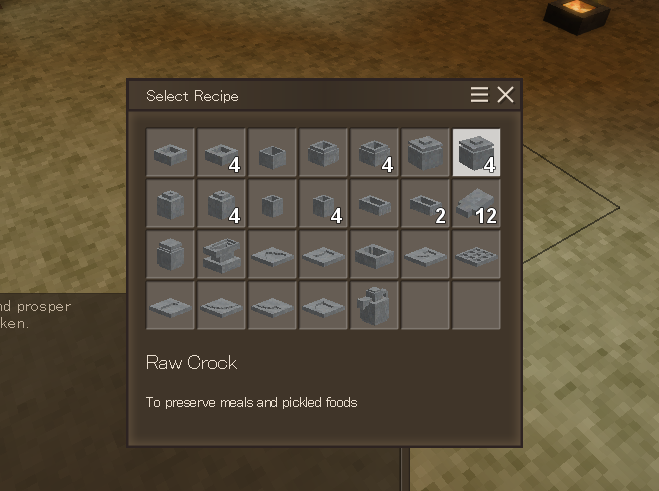Choose the perforated mold plate recipe
Image resolution: width=659 pixels, height=491 pixels.
point(476,254)
